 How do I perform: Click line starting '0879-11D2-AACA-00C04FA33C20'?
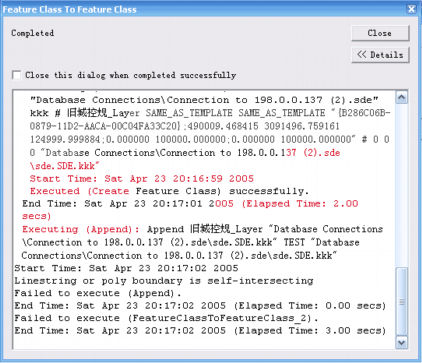click(x=185, y=126)
